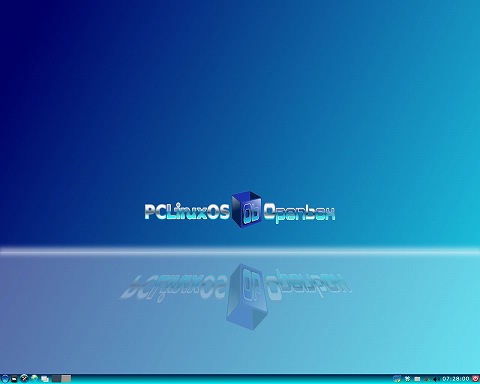Click the show desktop windows icon
Screen dimensions: 480x384
coord(45,379)
